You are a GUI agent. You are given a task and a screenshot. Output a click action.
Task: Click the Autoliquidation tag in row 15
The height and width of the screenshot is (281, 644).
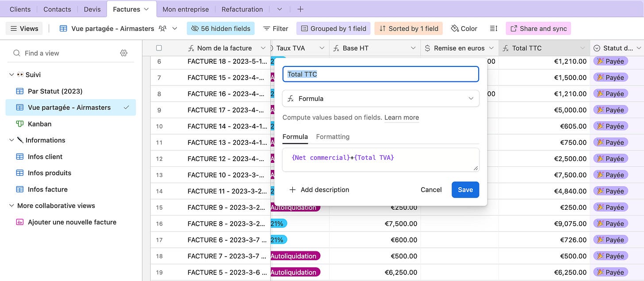[294, 208]
